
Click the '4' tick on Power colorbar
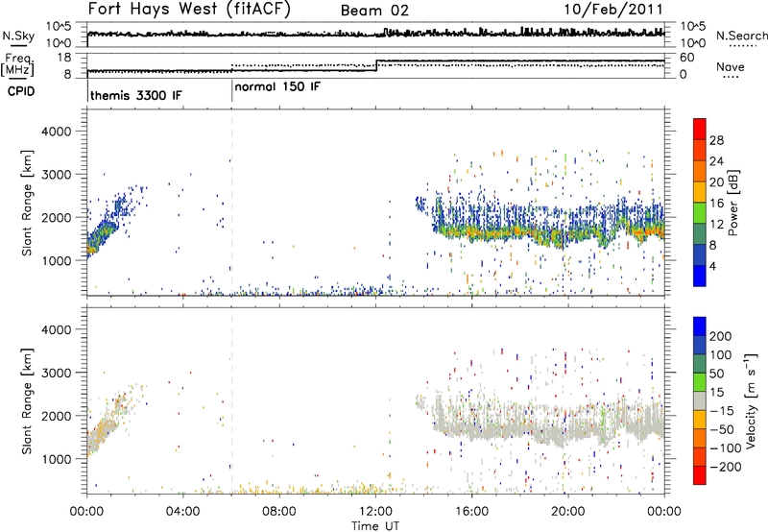point(712,266)
